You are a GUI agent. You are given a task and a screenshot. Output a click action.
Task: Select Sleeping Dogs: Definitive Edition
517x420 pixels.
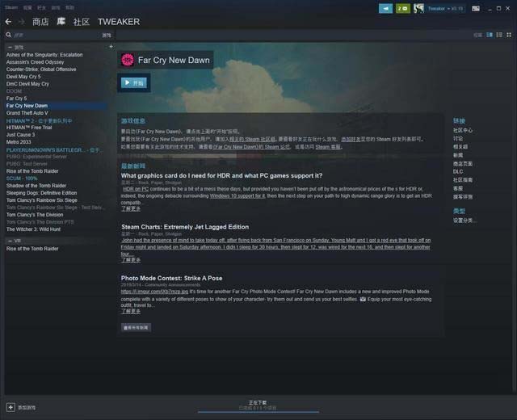coord(41,193)
